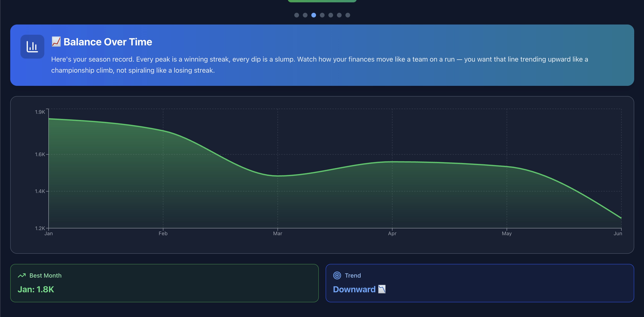Viewport: 644px width, 317px height.
Task: Go to the first carousel dot
Action: point(296,15)
